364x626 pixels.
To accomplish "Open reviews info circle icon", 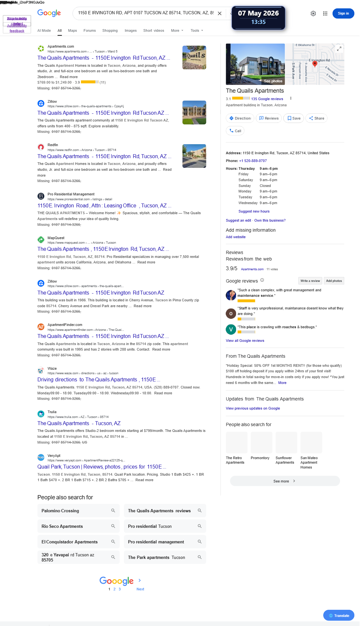I will tap(262, 280).
